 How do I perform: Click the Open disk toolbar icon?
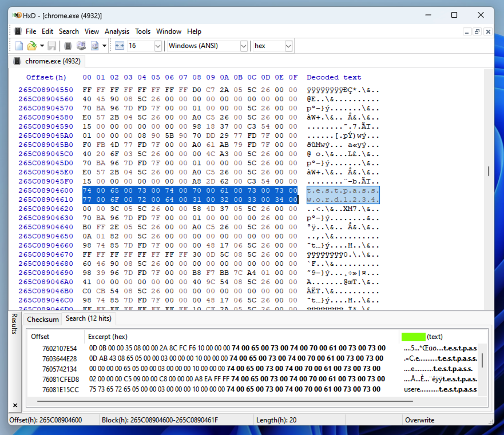pyautogui.click(x=81, y=46)
